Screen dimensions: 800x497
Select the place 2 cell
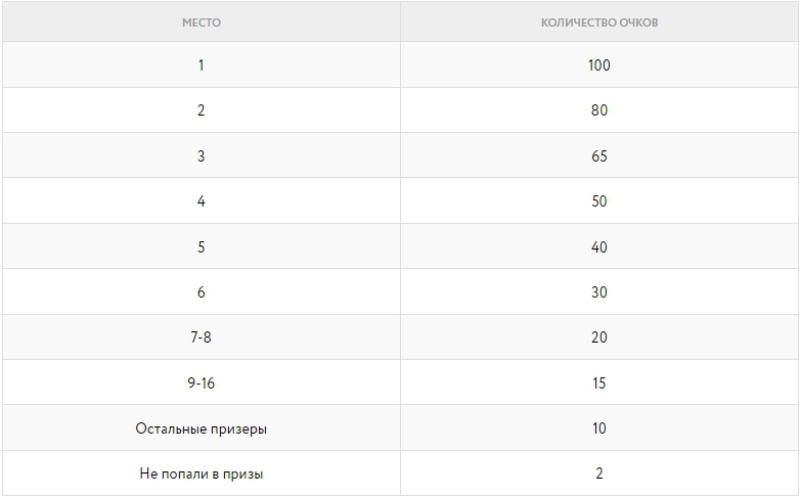(x=200, y=111)
